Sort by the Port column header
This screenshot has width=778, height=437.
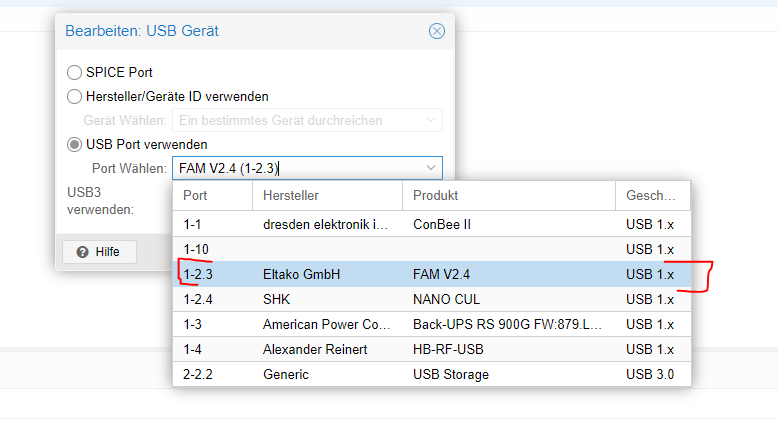(x=212, y=196)
